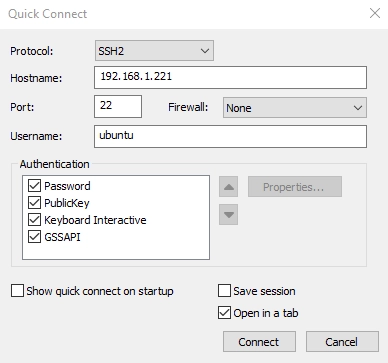The width and height of the screenshot is (388, 363).
Task: Disable GSSAPI authentication
Action: coord(34,237)
